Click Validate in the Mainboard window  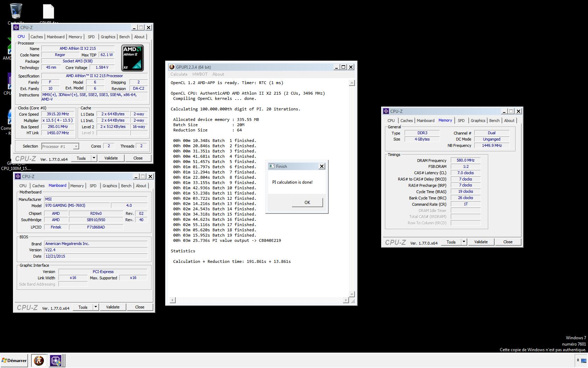113,307
